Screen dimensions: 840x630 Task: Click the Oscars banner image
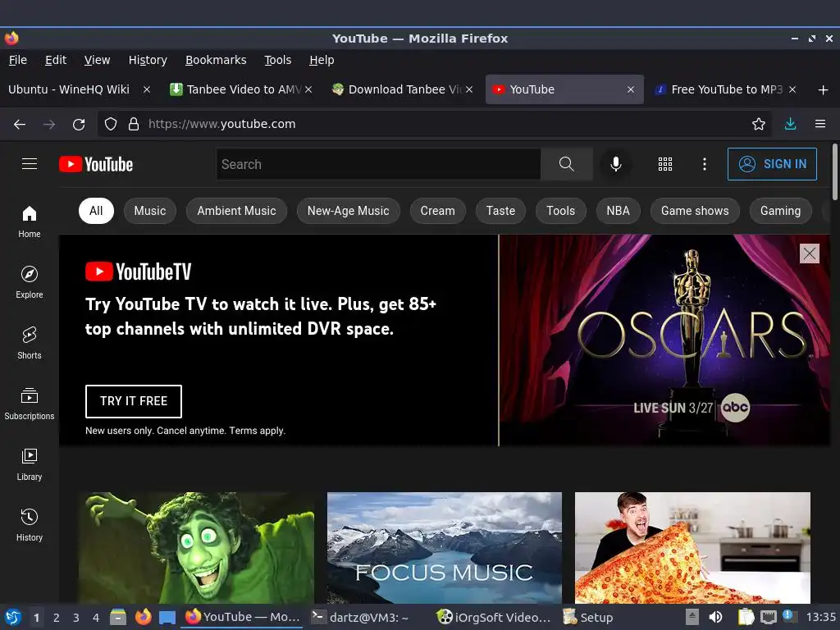click(x=664, y=340)
